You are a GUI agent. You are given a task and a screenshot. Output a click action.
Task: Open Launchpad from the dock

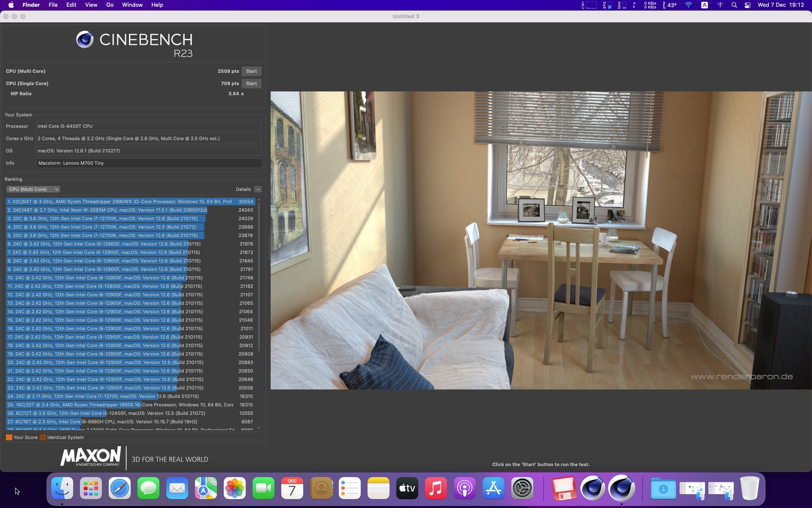coord(91,489)
